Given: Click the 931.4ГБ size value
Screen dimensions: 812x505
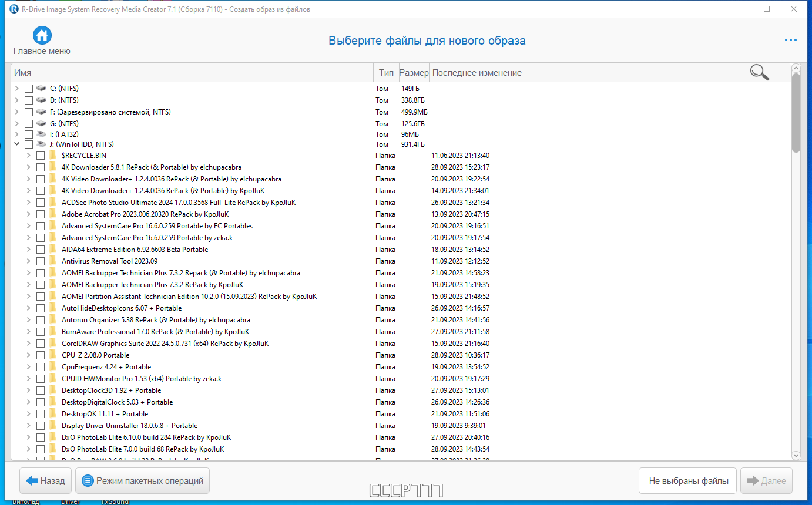Looking at the screenshot, I should (413, 144).
